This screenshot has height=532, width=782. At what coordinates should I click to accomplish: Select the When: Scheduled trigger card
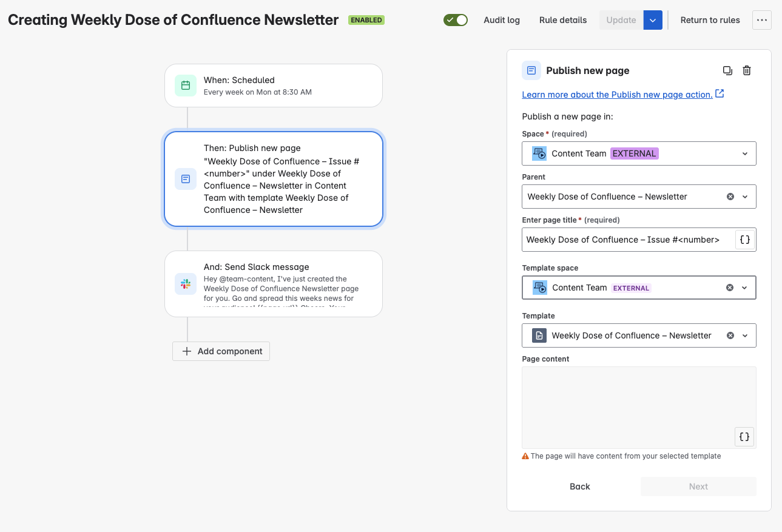tap(274, 86)
